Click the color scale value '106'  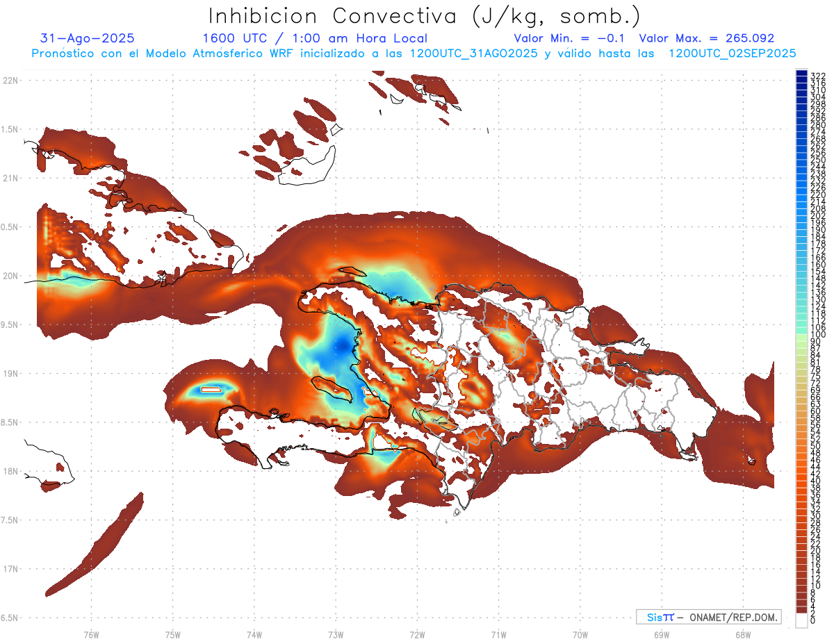[x=818, y=328]
